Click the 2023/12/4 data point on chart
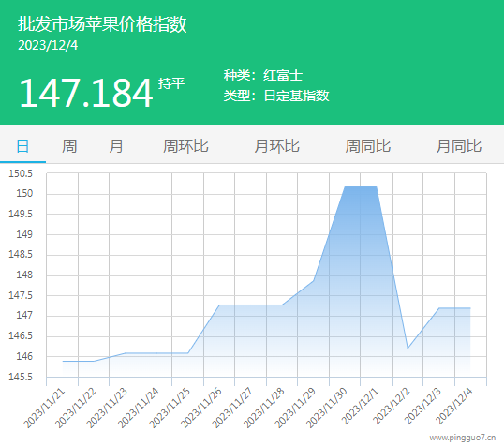This screenshot has height=446, width=504. (x=470, y=308)
